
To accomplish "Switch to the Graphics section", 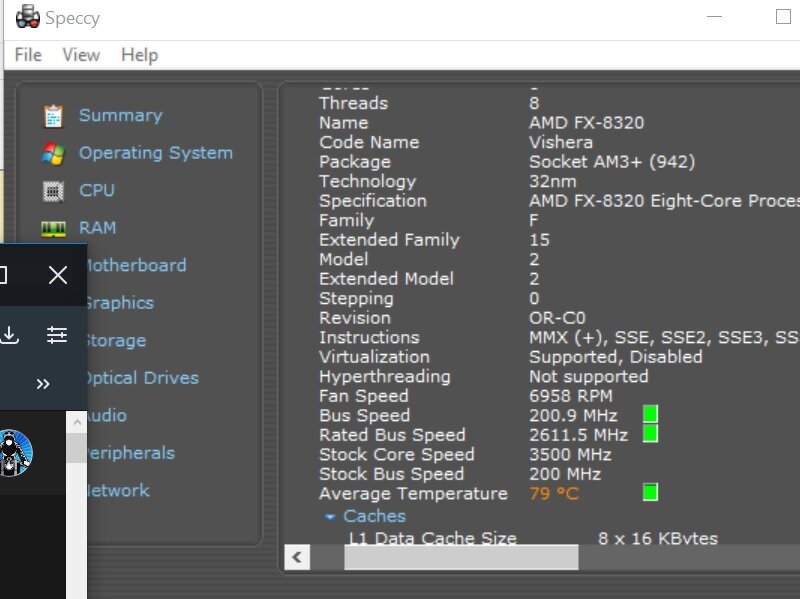I will (x=120, y=303).
